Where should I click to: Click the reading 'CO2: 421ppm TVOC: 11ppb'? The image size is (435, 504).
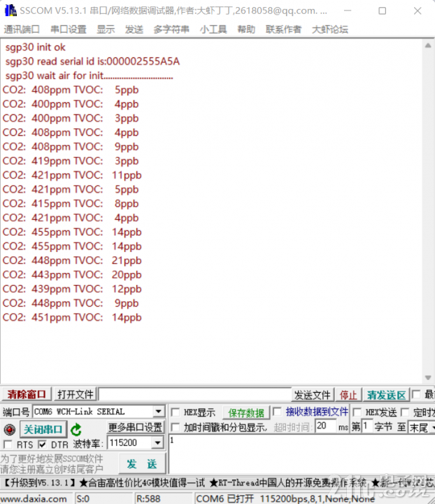point(72,175)
